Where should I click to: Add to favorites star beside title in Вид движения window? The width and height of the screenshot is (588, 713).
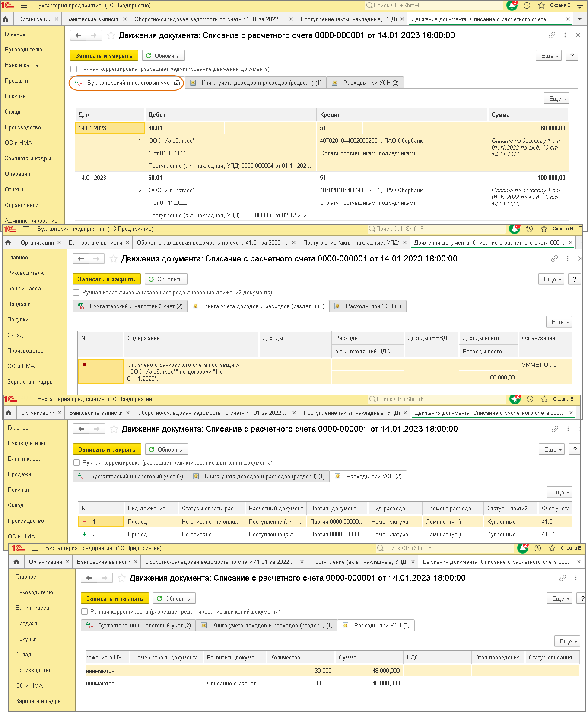[x=114, y=429]
